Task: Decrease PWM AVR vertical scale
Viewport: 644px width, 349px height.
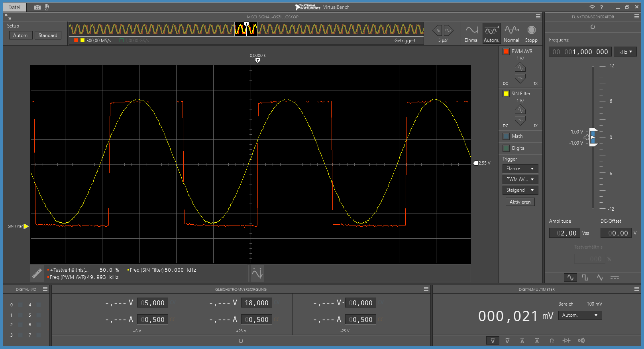Action: click(x=520, y=78)
